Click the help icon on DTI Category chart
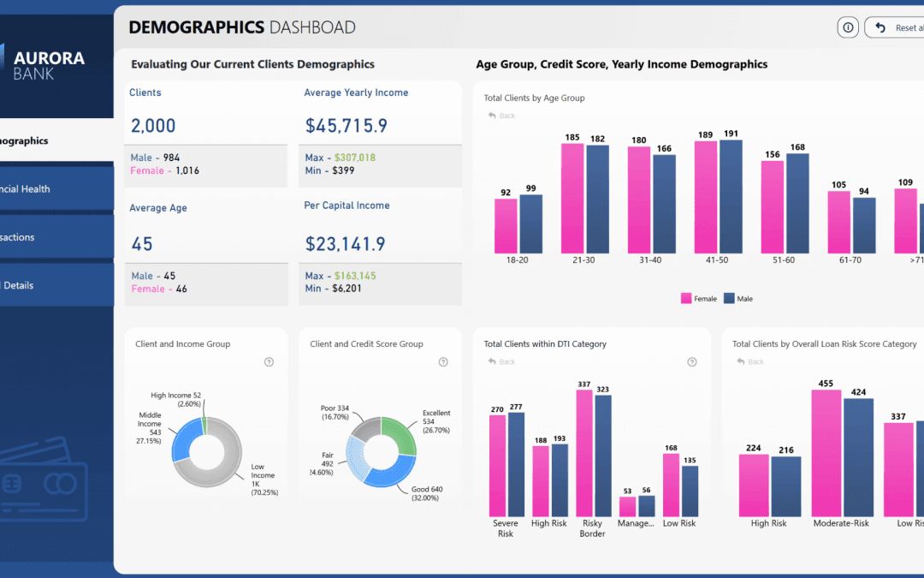This screenshot has height=578, width=924. coord(692,361)
